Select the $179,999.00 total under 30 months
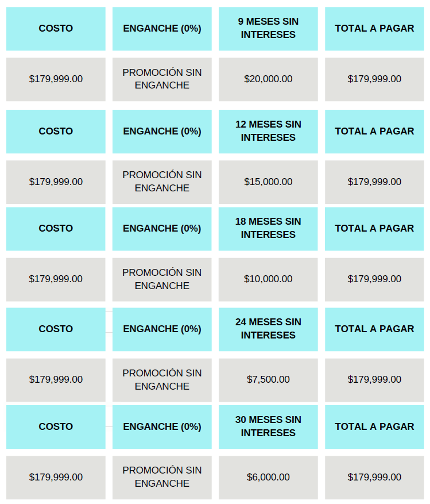This screenshot has height=504, width=430. coord(374,478)
